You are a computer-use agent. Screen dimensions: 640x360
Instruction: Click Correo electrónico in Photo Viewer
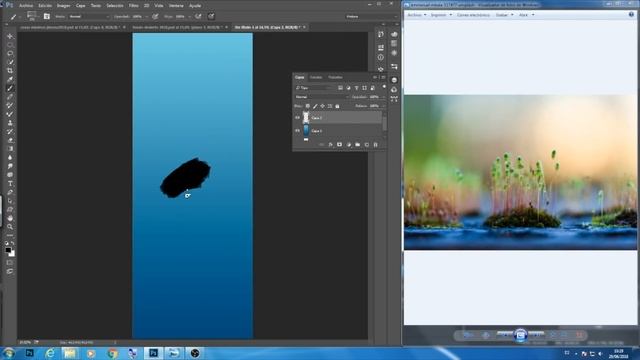tap(473, 15)
